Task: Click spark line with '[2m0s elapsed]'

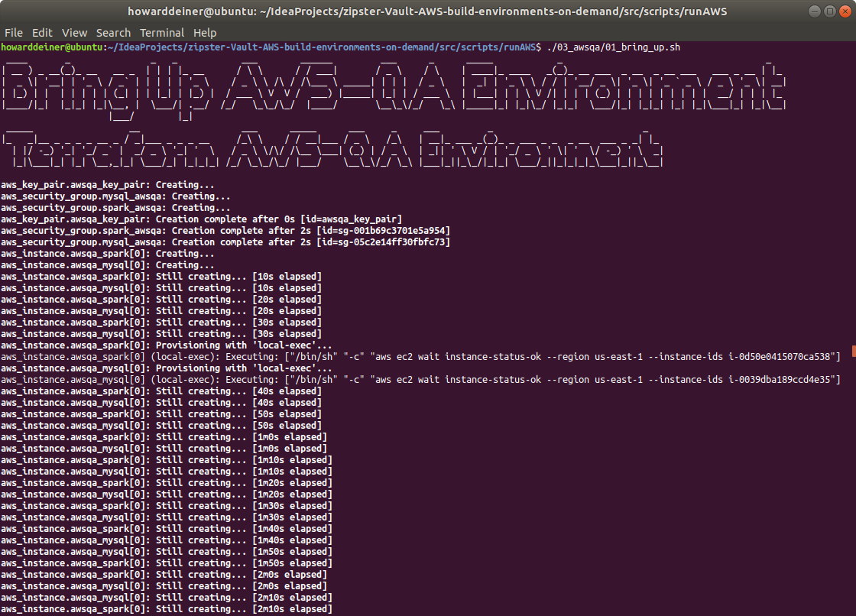Action: [x=164, y=575]
